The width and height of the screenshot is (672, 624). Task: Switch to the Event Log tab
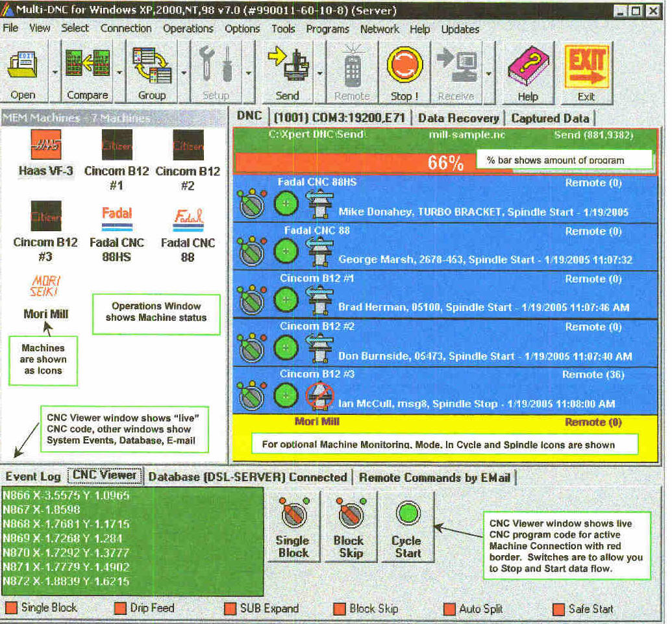pos(33,477)
